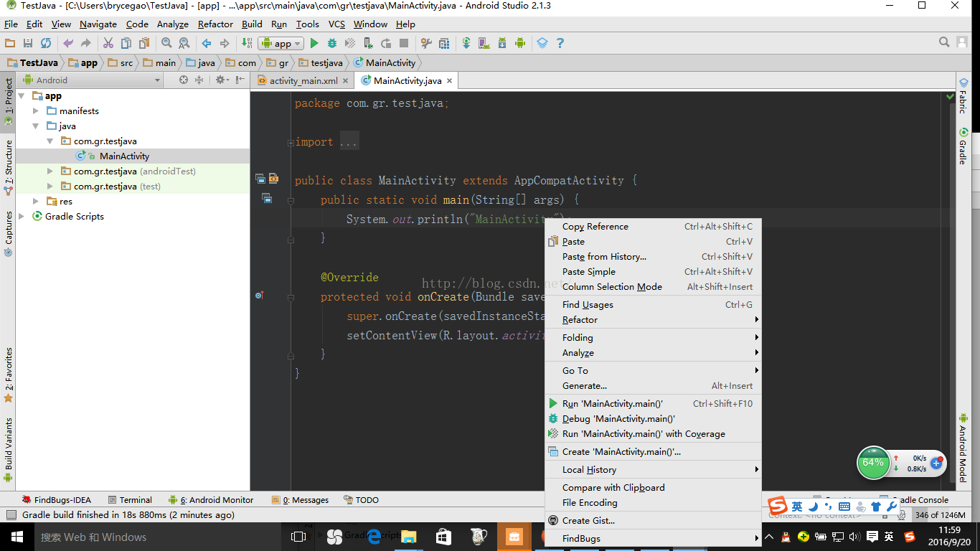This screenshot has width=980, height=551.
Task: Expand the res folder arrow
Action: (x=36, y=202)
